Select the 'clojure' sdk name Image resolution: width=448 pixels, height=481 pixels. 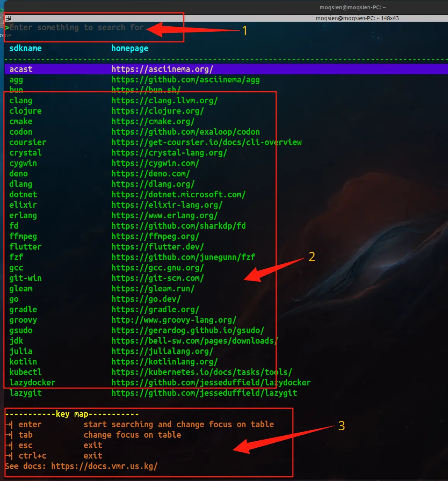[26, 111]
